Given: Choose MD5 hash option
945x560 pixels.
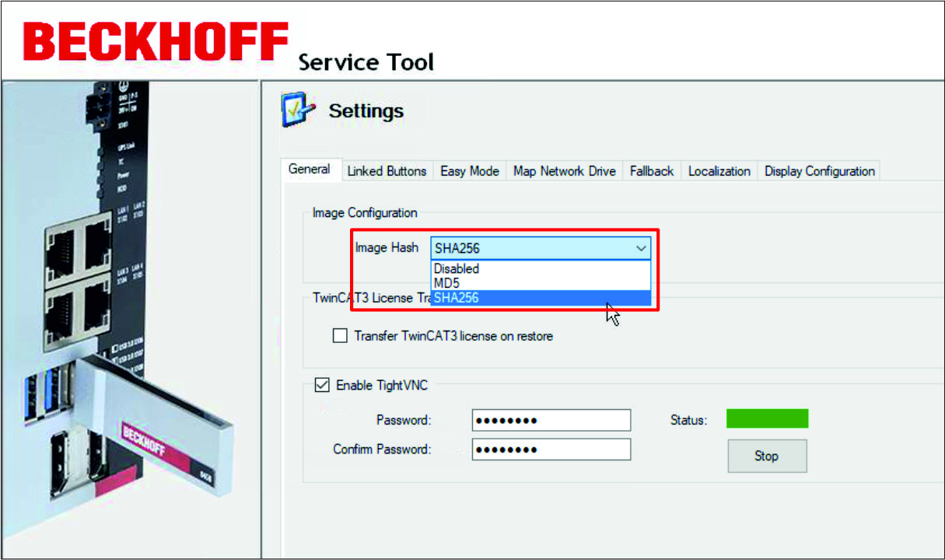Looking at the screenshot, I should (540, 282).
